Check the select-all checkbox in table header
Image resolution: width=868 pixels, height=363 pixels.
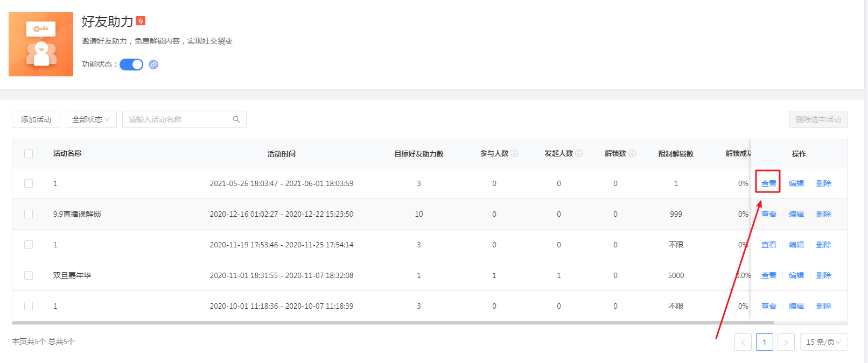pyautogui.click(x=29, y=154)
